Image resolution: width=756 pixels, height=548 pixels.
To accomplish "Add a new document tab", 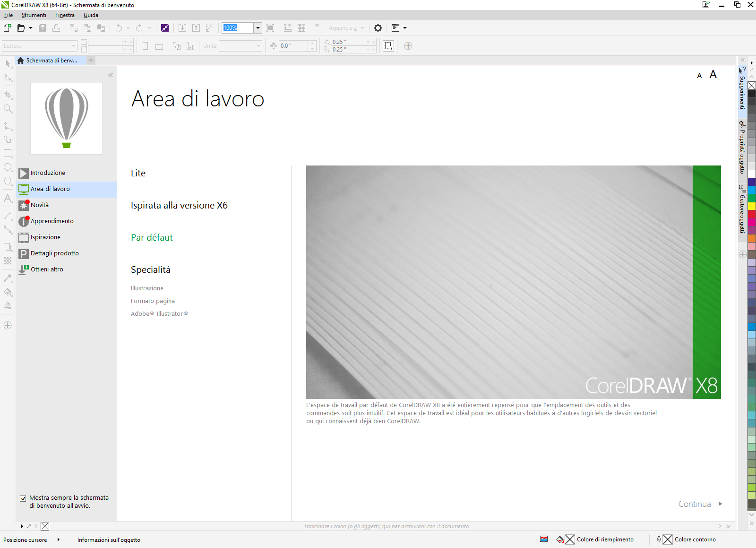I will [91, 60].
